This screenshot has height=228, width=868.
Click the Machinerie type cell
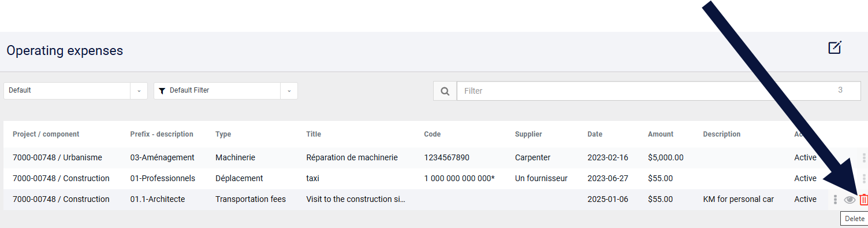(235, 157)
